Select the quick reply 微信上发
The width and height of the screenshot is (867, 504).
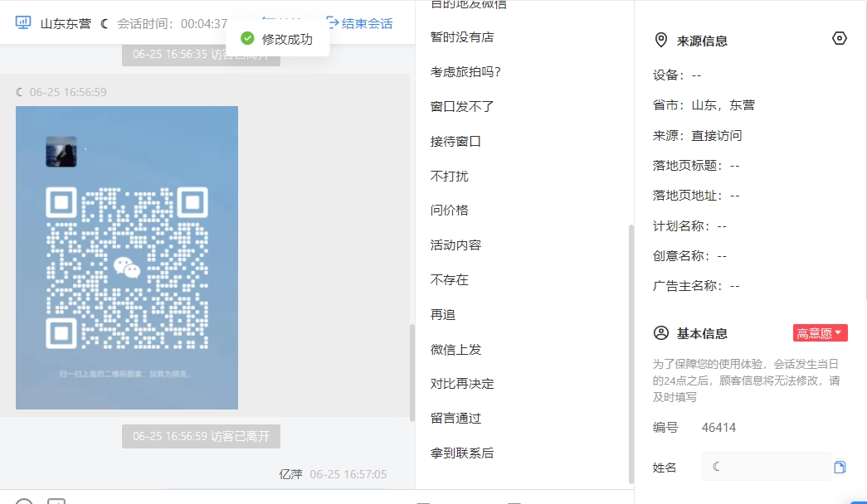pos(455,350)
